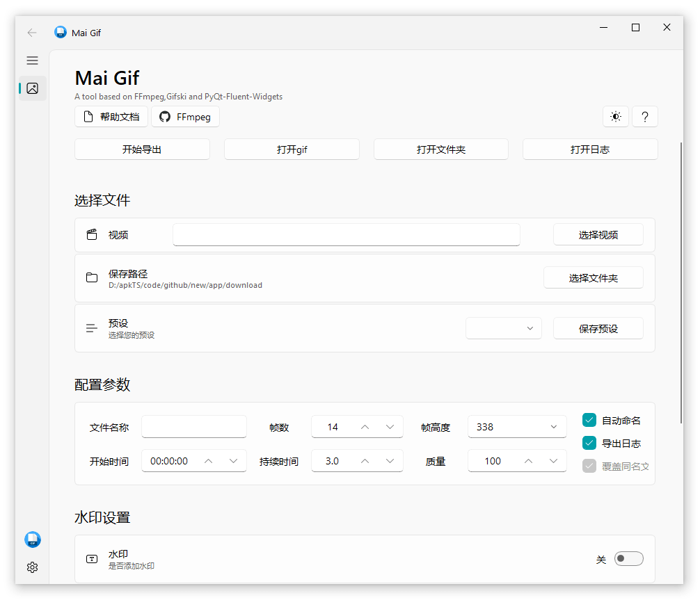Image resolution: width=700 pixels, height=600 pixels.
Task: Click 选择文件夹 to choose save folder
Action: [x=594, y=278]
